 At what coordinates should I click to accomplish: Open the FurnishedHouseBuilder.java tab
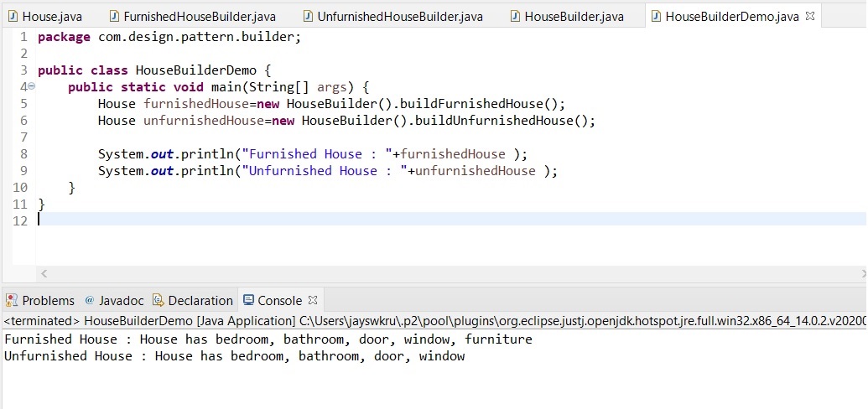tap(192, 16)
